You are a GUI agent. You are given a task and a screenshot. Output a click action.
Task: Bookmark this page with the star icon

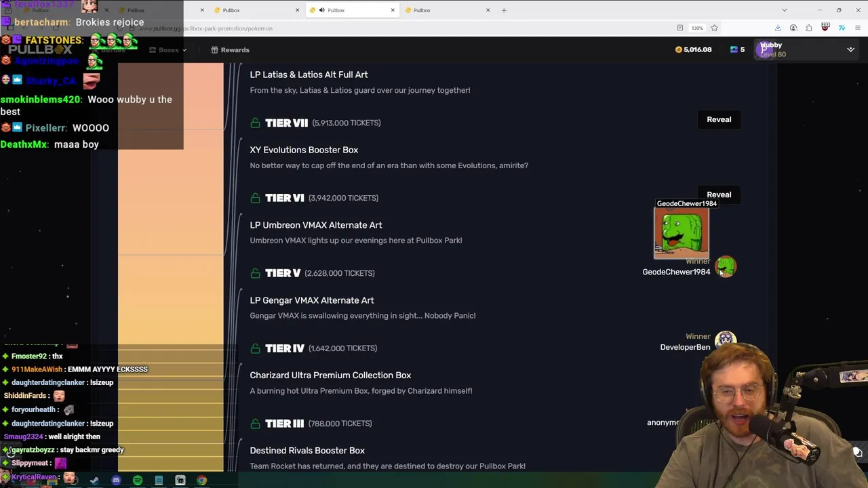pos(714,28)
